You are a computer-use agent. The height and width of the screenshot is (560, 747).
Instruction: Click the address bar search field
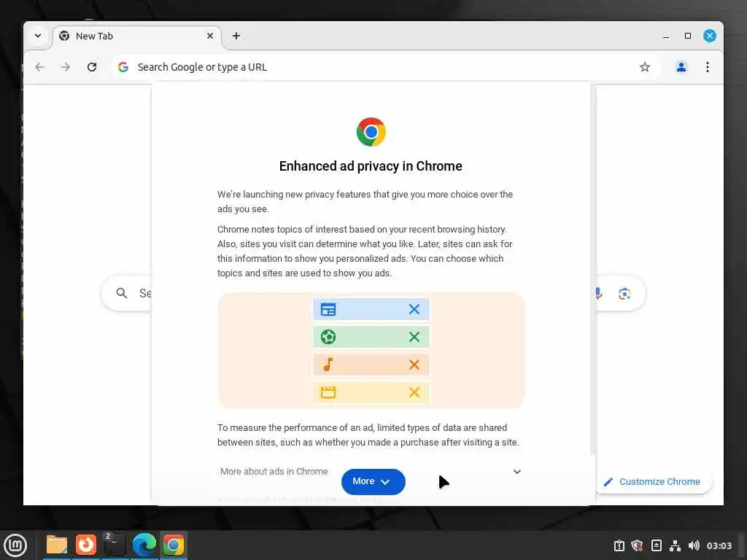point(385,67)
